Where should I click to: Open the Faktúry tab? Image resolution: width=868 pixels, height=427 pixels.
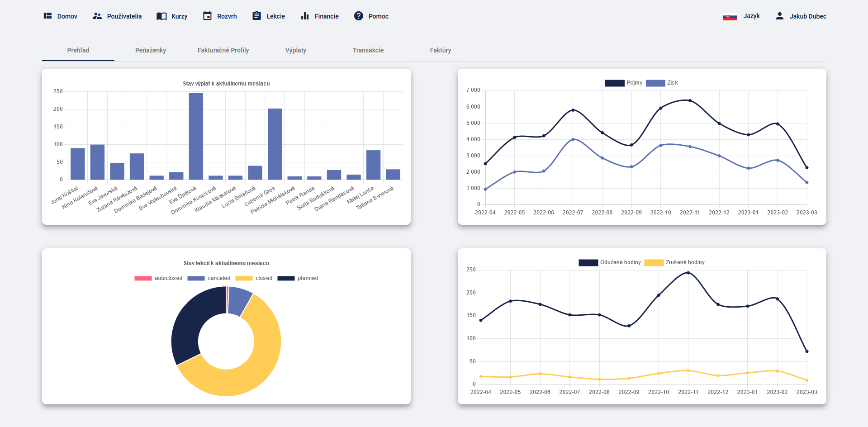pos(440,50)
